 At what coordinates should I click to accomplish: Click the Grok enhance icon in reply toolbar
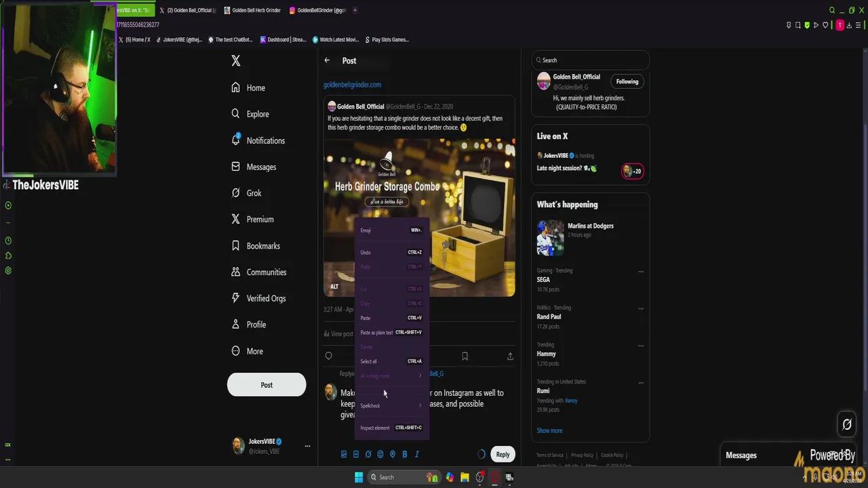click(x=368, y=454)
